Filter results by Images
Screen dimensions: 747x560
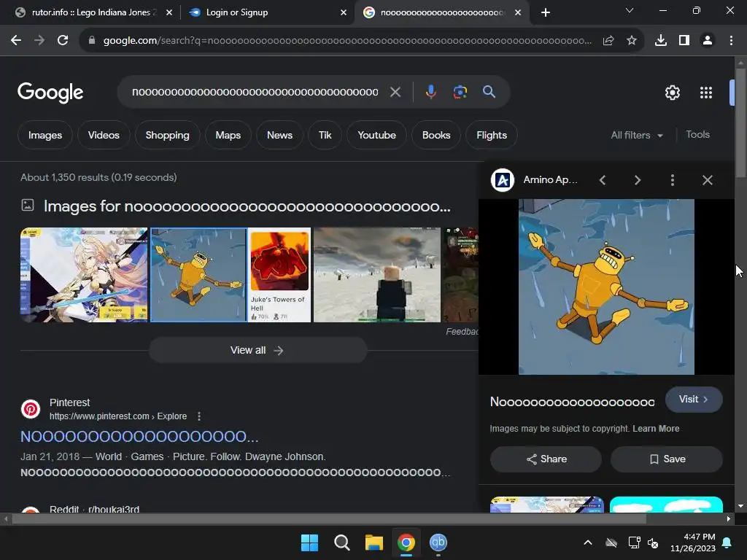[x=45, y=135]
